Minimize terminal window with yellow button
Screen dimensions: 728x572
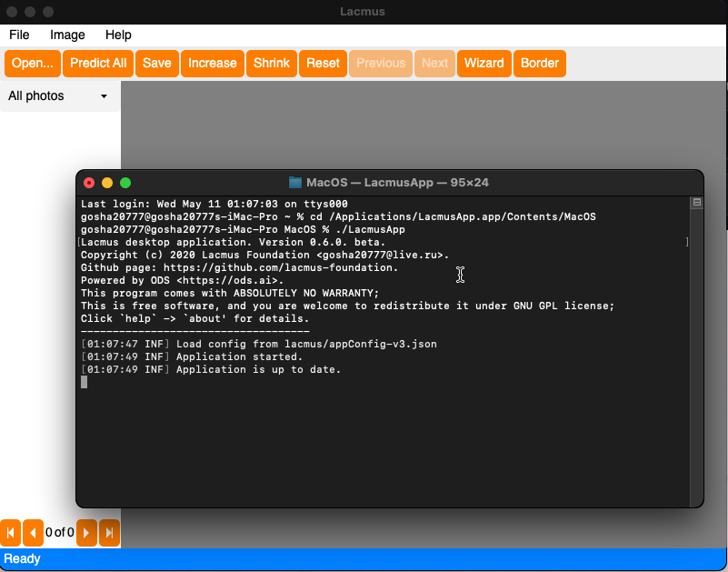pos(107,183)
